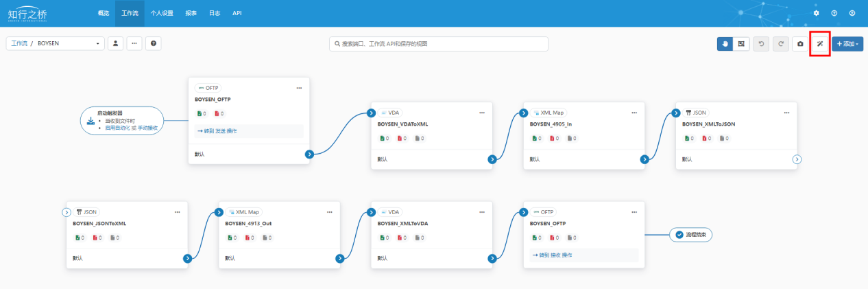868x289 pixels.
Task: Open the ellipsis menu on BOYSEN_VDAToXML connector
Action: click(481, 113)
